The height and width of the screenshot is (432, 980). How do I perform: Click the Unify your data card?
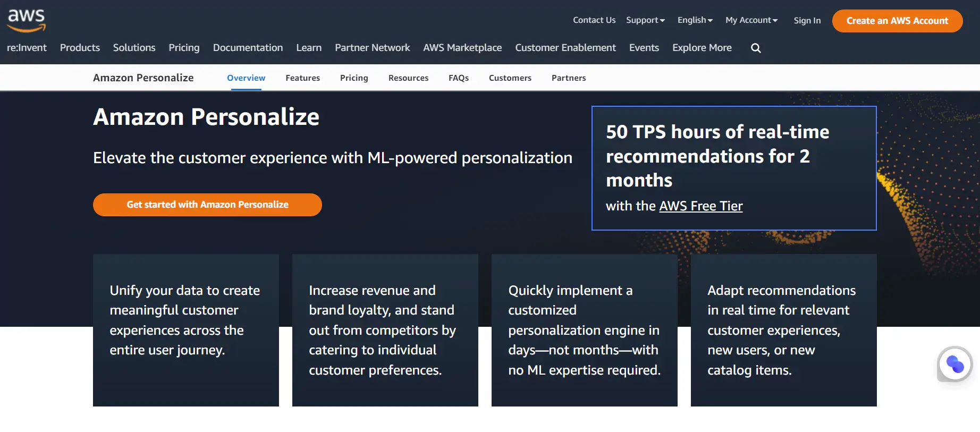186,330
